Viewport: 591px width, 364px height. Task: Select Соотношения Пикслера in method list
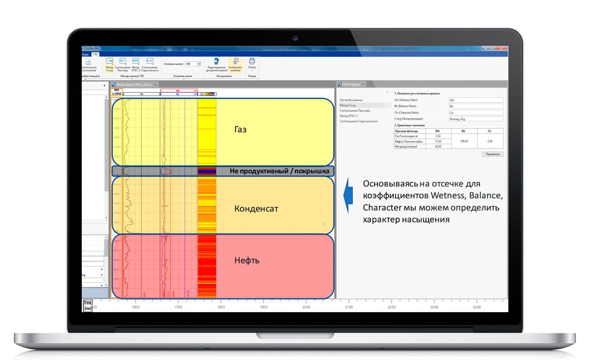[355, 111]
